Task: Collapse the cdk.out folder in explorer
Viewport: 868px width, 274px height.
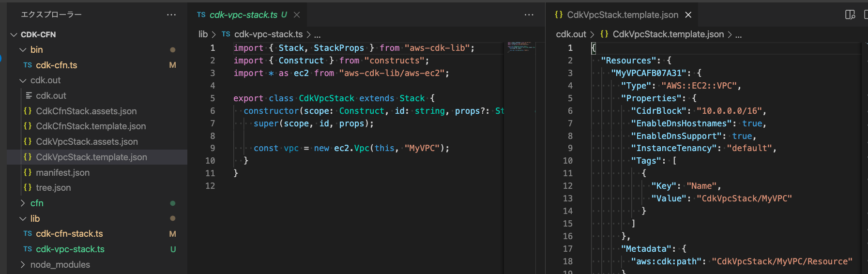Action: pyautogui.click(x=23, y=80)
